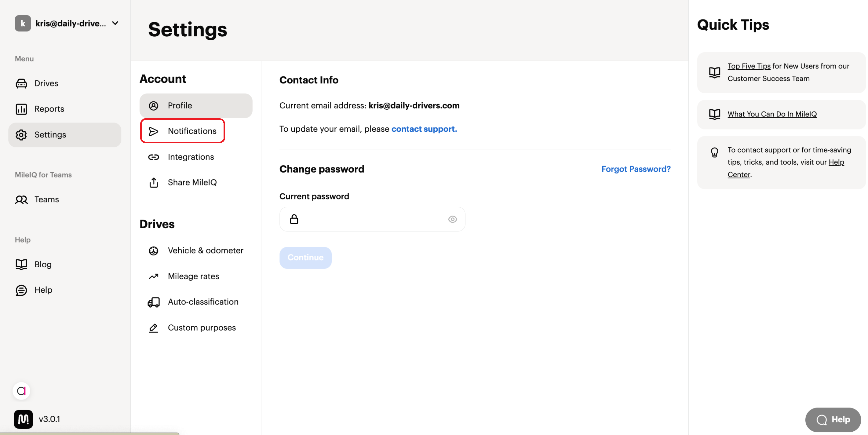Click the Settings gear icon
This screenshot has width=868, height=435.
pos(21,135)
